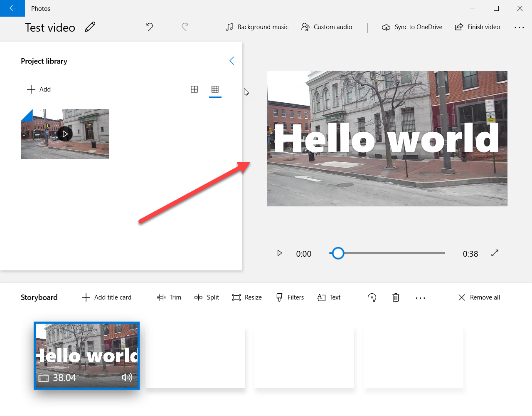Open Custom audio settings
This screenshot has width=532, height=416.
327,27
